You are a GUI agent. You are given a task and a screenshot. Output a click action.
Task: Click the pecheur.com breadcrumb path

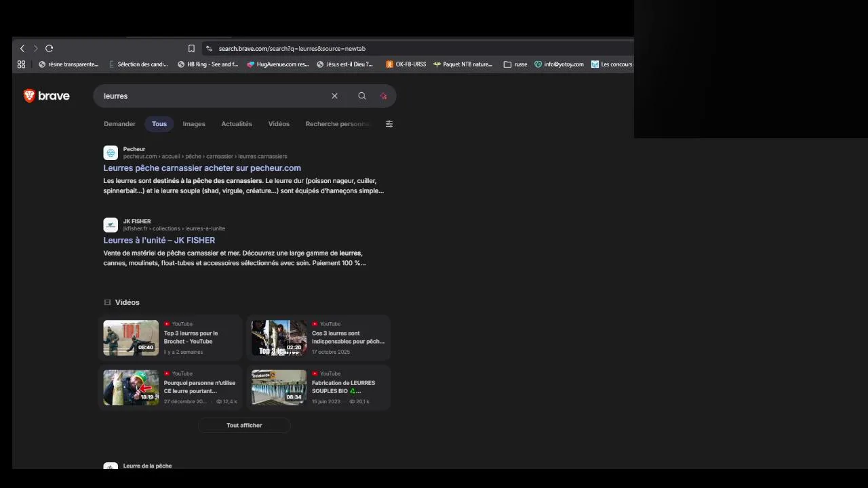[x=205, y=157]
